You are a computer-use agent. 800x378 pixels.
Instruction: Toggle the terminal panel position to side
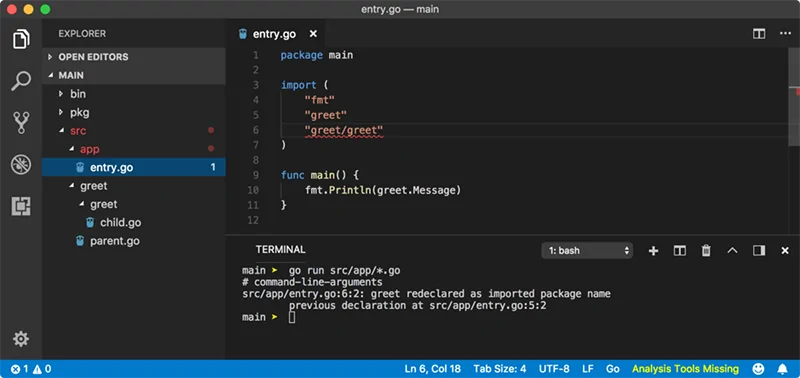coord(759,250)
